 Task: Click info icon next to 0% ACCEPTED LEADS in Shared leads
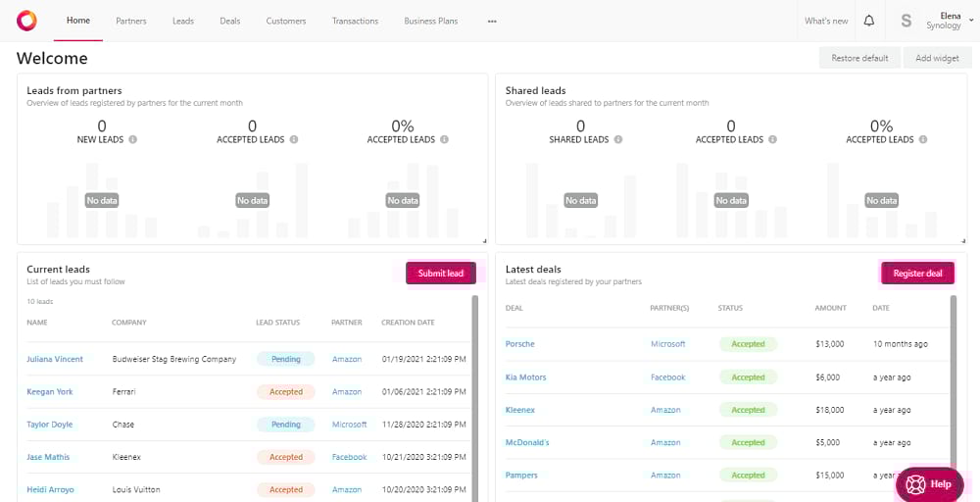coord(923,139)
